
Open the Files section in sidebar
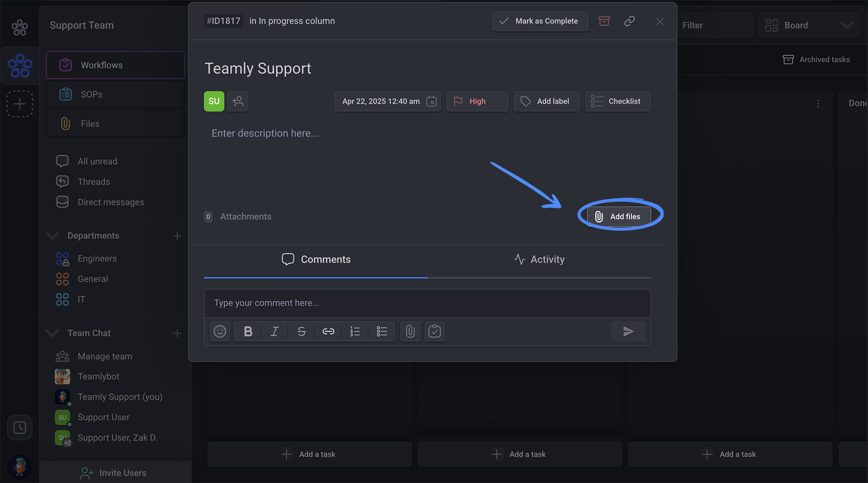pos(115,123)
